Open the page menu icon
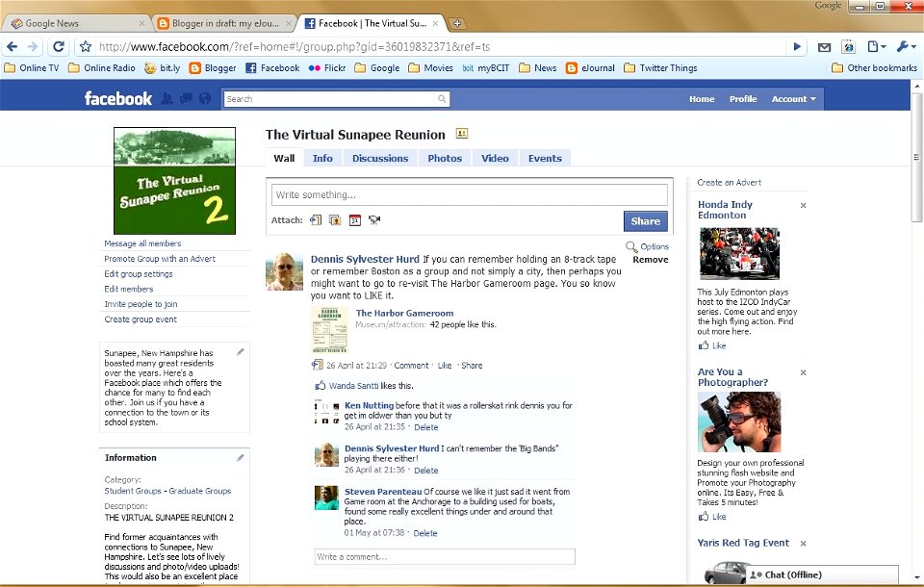This screenshot has width=924, height=587. pos(876,46)
